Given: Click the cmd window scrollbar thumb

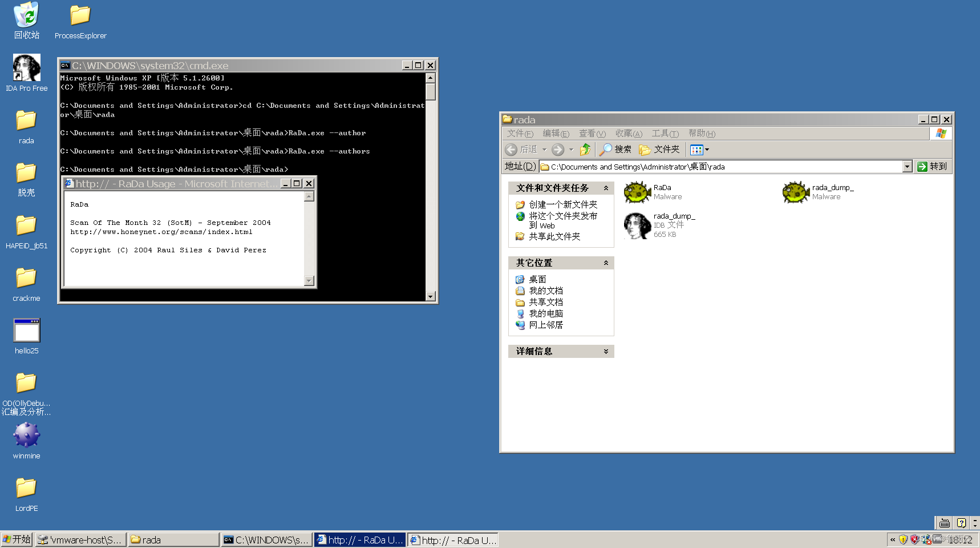Looking at the screenshot, I should coord(431,91).
